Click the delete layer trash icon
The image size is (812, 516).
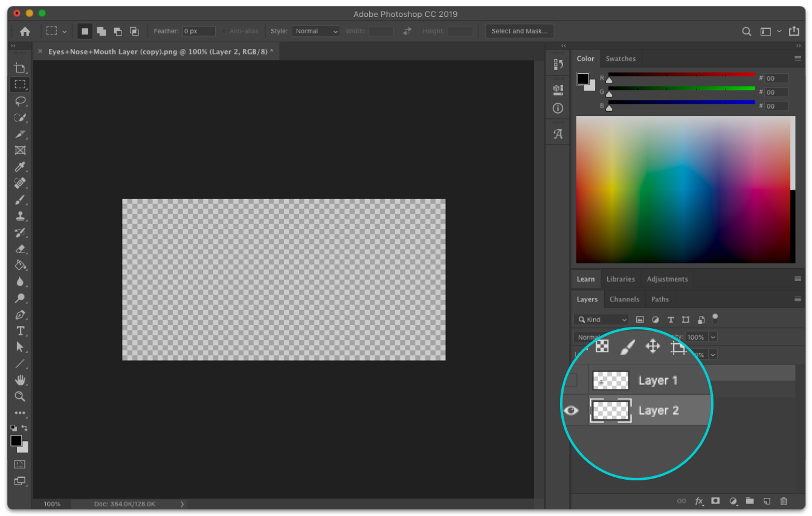784,501
